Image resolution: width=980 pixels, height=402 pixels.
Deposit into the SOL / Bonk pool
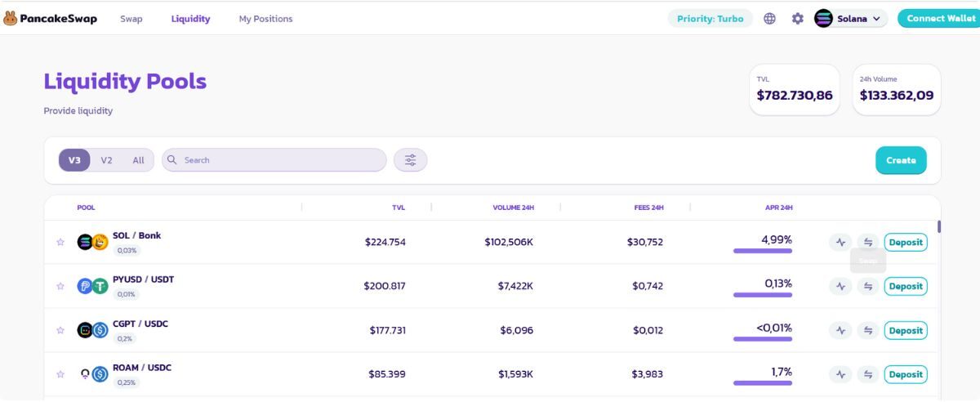[x=906, y=242]
